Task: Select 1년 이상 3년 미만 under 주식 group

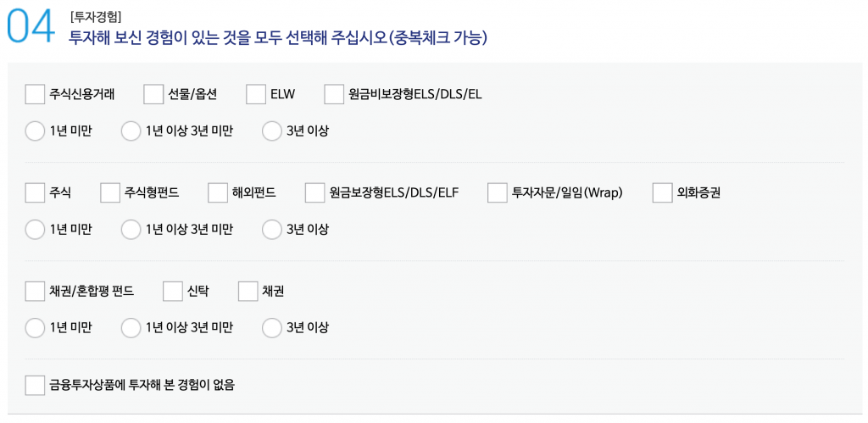Action: pos(131,230)
